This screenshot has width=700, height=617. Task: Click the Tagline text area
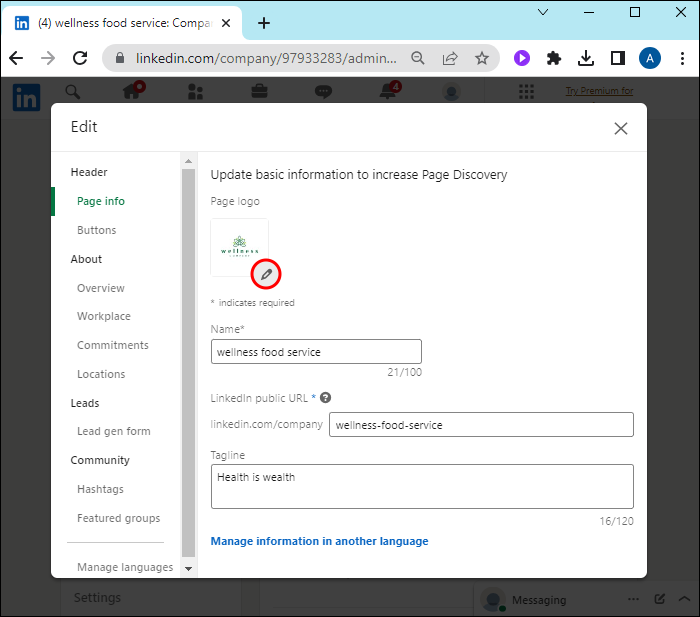point(422,486)
